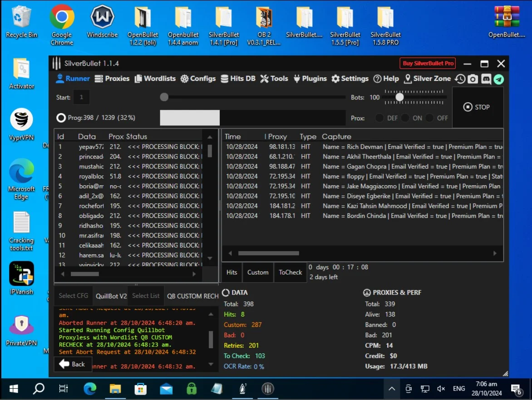Click the history clock icon in toolbar
This screenshot has height=400, width=532.
[460, 79]
